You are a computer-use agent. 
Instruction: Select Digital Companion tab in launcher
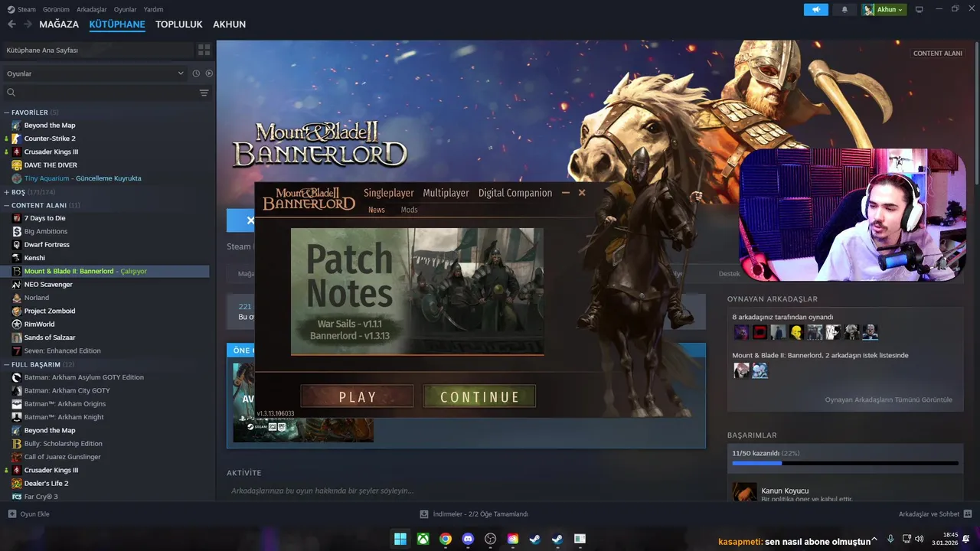tap(515, 193)
